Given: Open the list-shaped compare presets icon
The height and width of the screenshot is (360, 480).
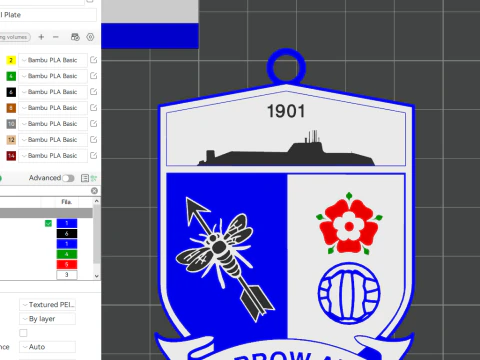Looking at the screenshot, I should pos(85,178).
